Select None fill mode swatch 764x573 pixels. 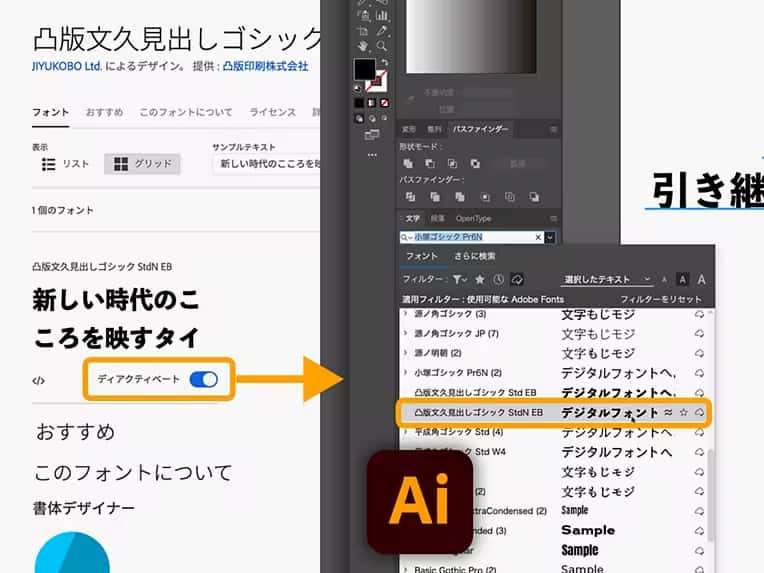click(x=384, y=103)
